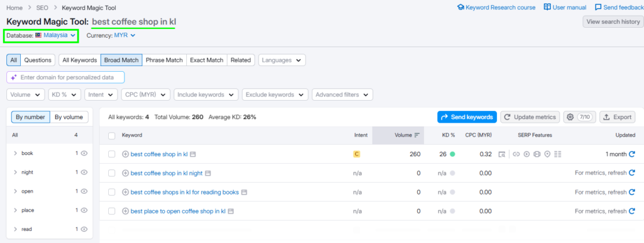Refresh metrics for the 1 month updated row
The image size is (644, 243).
point(632,154)
